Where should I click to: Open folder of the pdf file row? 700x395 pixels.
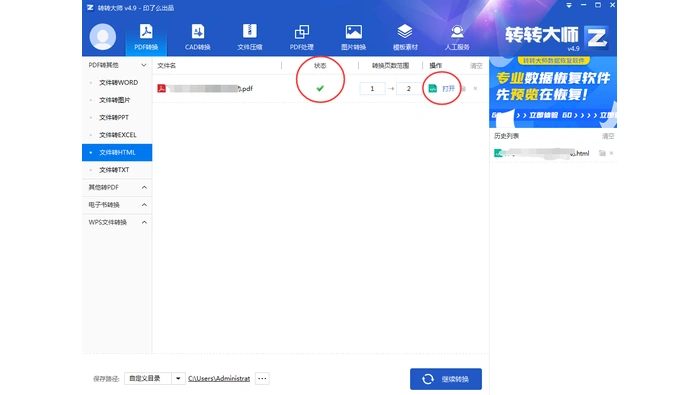click(x=463, y=89)
